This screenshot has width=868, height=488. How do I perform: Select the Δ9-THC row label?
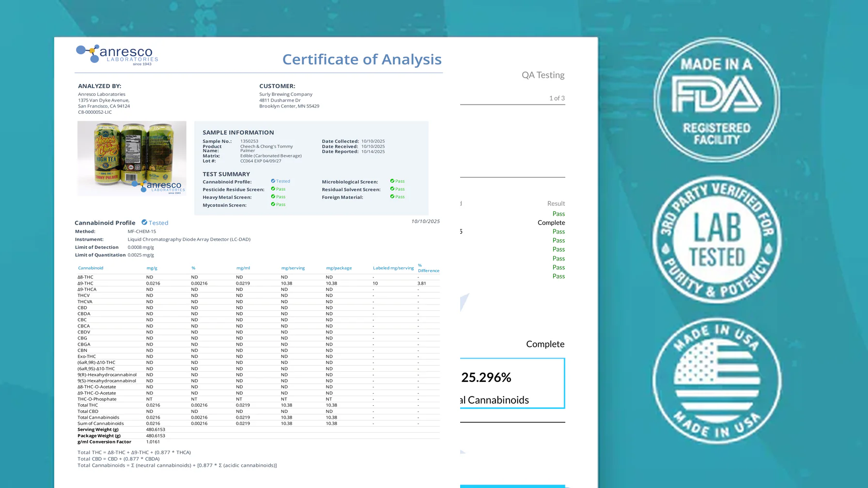coord(85,283)
